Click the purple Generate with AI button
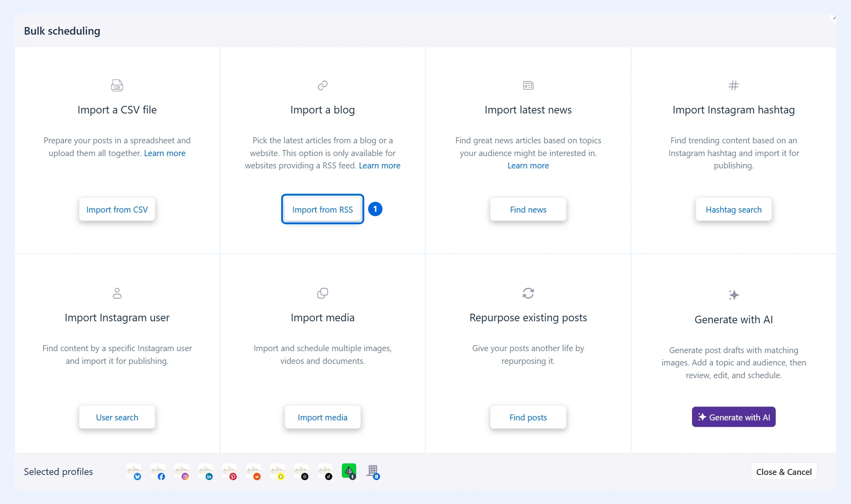The image size is (851, 504). pos(733,417)
